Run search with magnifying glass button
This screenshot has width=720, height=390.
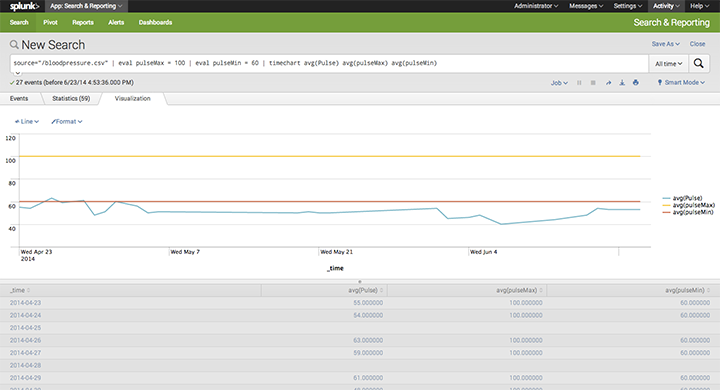pos(698,63)
